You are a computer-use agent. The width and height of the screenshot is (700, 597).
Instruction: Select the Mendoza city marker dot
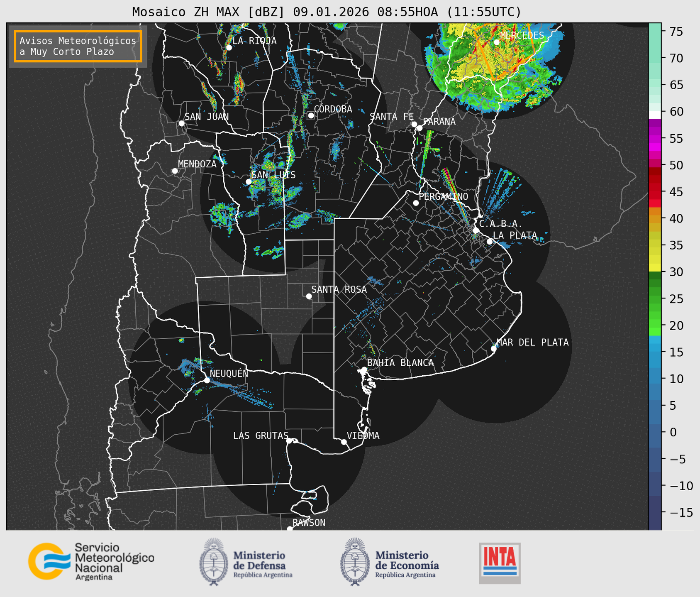(175, 171)
